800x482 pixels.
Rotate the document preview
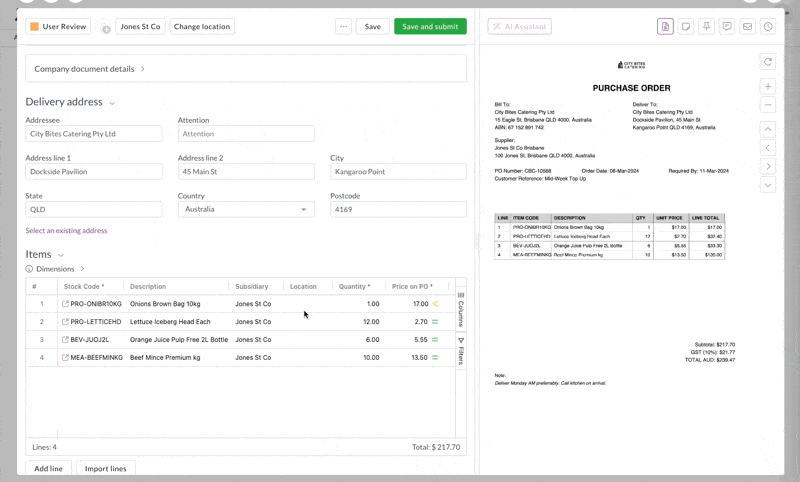[768, 62]
